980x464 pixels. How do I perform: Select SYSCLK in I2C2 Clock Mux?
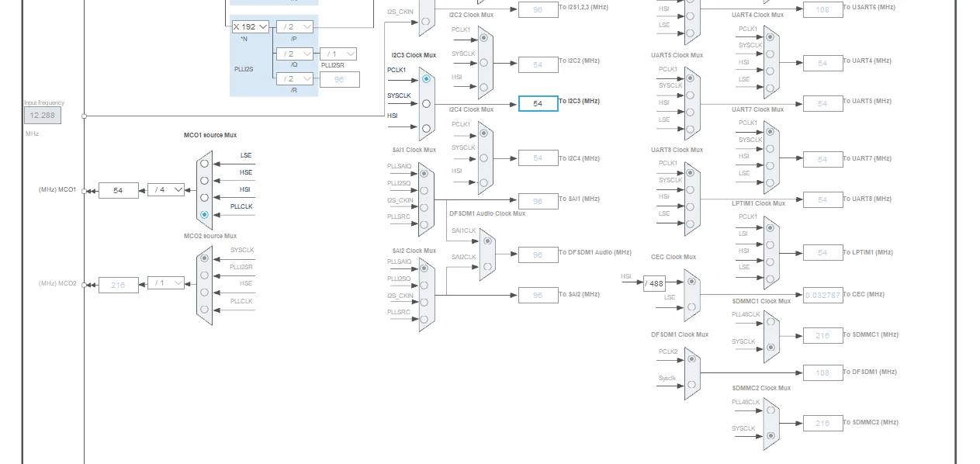pos(484,63)
